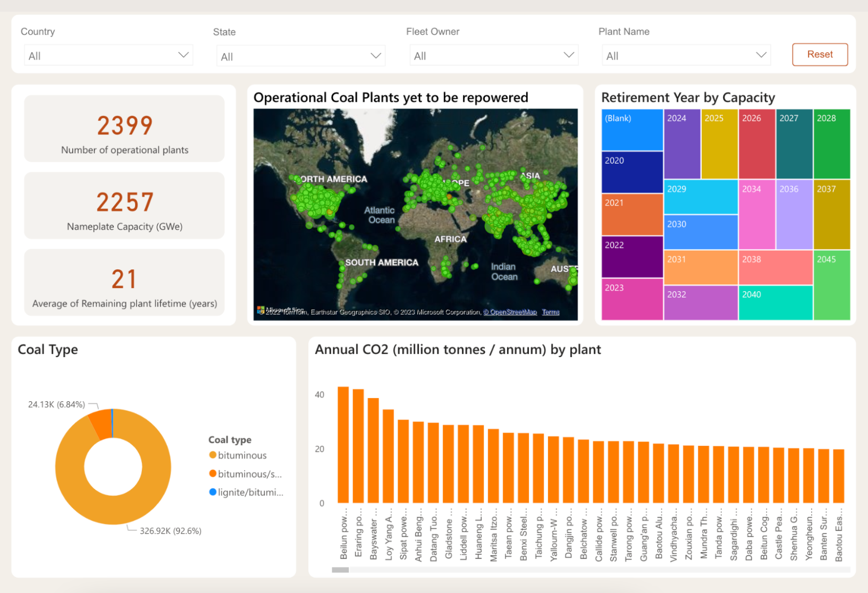Click the 21 remaining lifetime card
Viewport: 868px width, 593px height.
click(124, 282)
